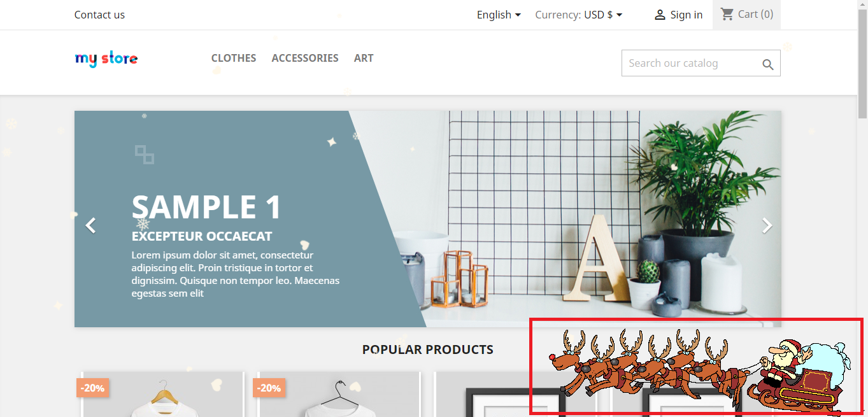Open the Art category menu
Viewport: 868px width, 417px height.
click(x=364, y=58)
